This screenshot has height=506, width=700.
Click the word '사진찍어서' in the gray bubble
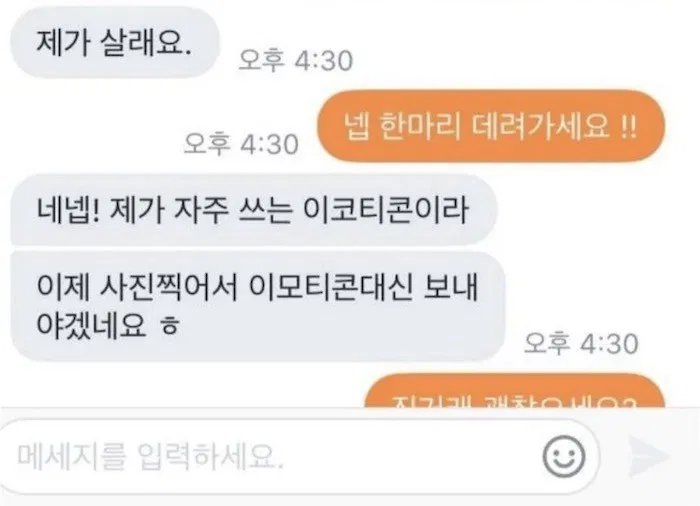168,286
